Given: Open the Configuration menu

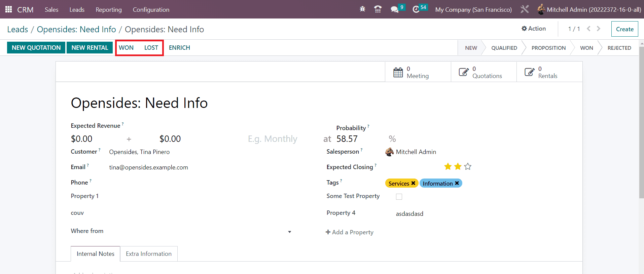Looking at the screenshot, I should 151,10.
